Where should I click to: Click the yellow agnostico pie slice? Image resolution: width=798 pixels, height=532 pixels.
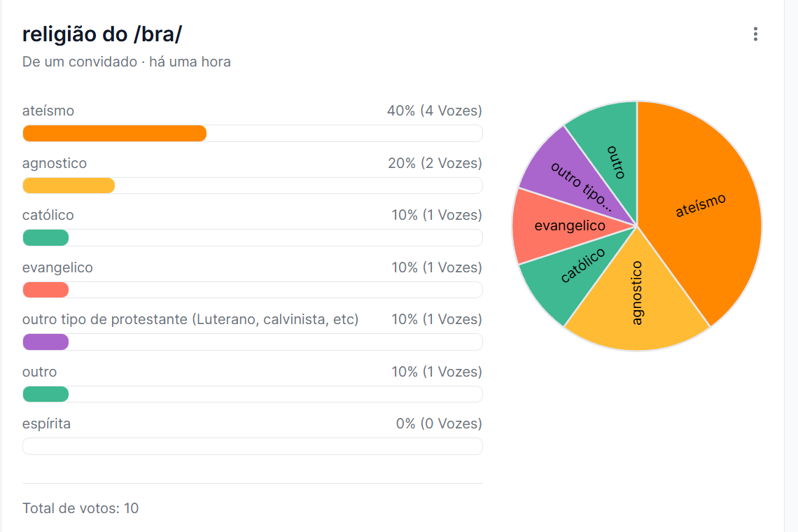click(637, 301)
